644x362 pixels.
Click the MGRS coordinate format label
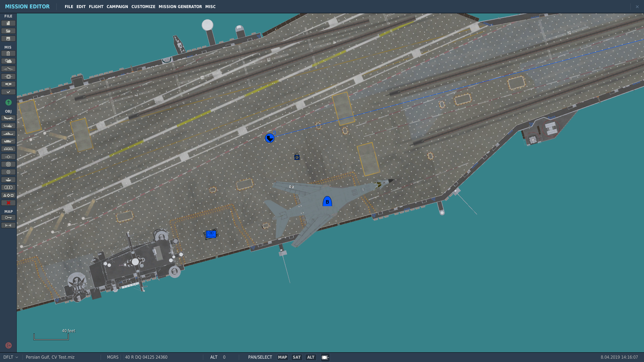click(113, 357)
